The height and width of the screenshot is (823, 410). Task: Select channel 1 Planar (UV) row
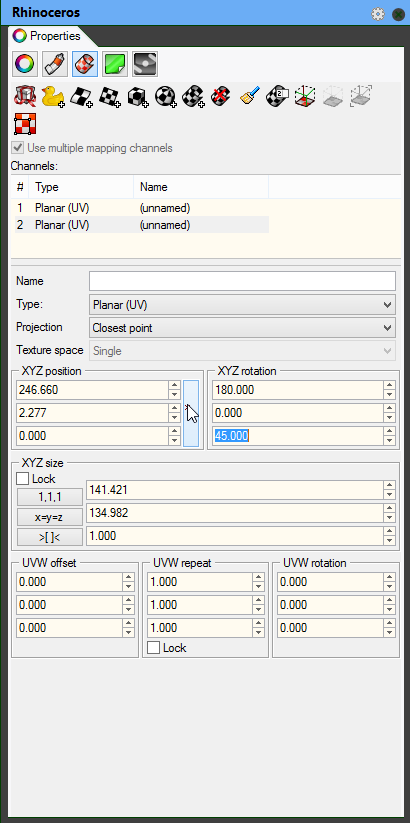point(140,208)
